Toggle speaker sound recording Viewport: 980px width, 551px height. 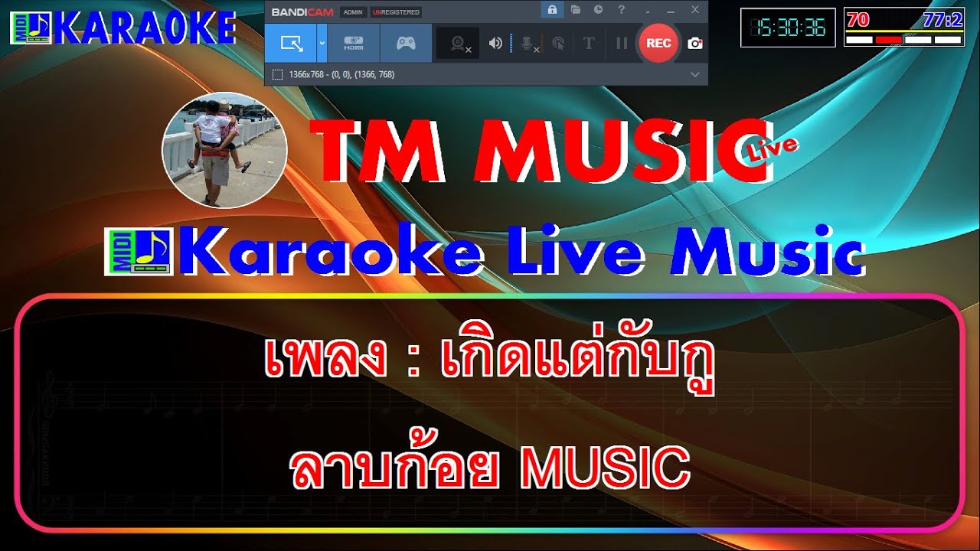(495, 44)
